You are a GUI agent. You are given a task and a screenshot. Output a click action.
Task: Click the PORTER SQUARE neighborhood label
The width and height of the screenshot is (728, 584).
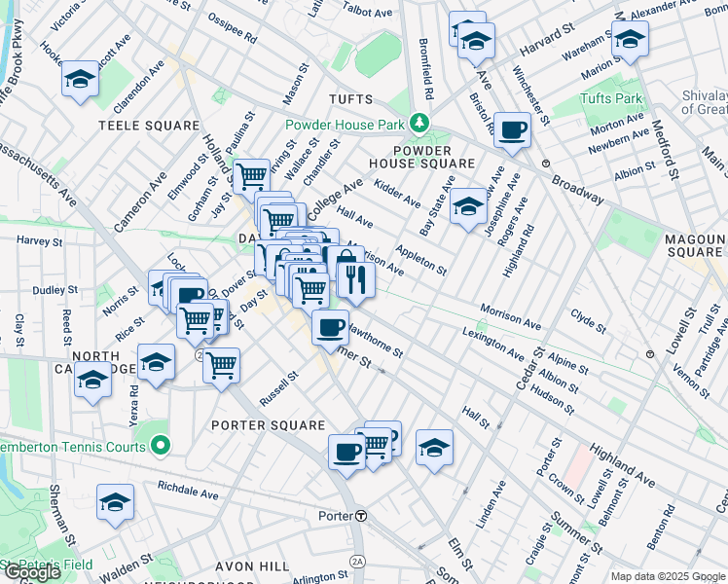(x=269, y=425)
